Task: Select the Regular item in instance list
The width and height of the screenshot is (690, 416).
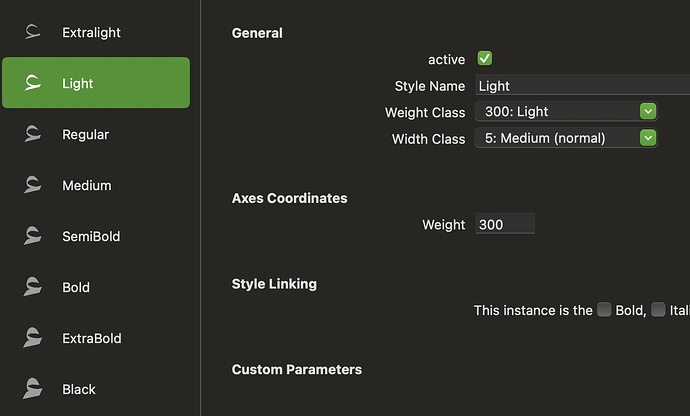Action: [96, 134]
